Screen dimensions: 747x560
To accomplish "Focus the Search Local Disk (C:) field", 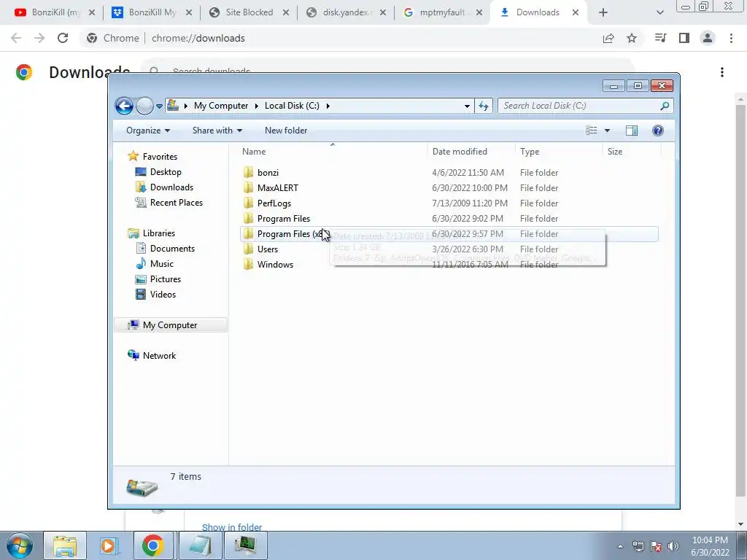I will [585, 106].
